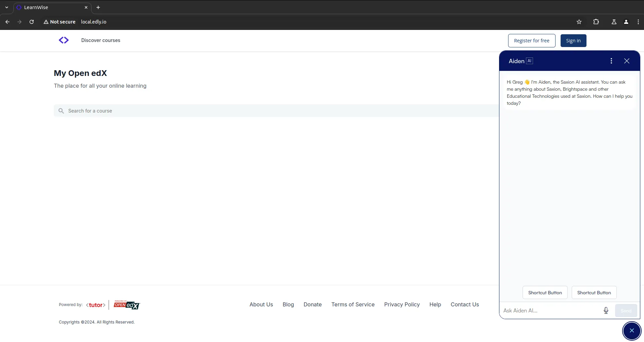Open the browser extensions puzzle icon
Screen dimensions: 644x342
tap(596, 22)
